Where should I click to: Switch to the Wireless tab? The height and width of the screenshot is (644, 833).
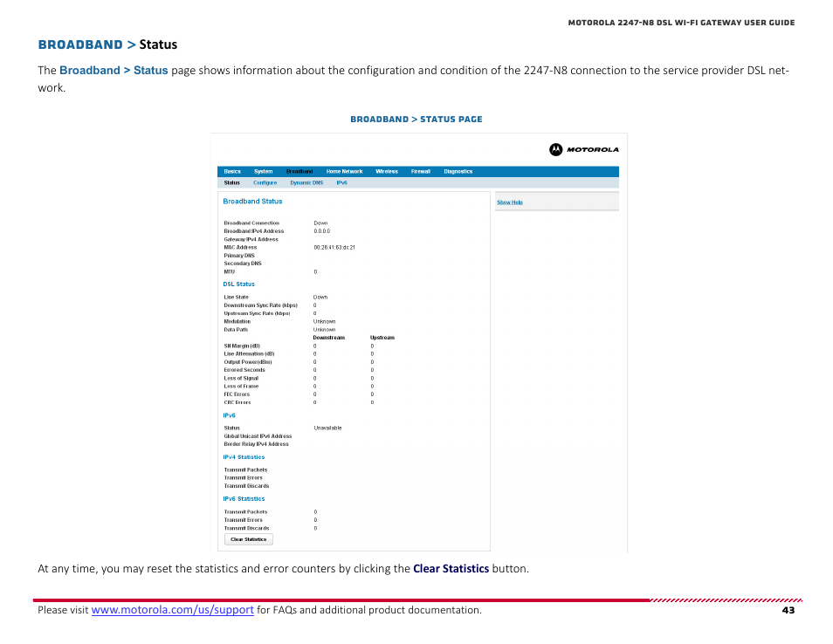point(387,172)
